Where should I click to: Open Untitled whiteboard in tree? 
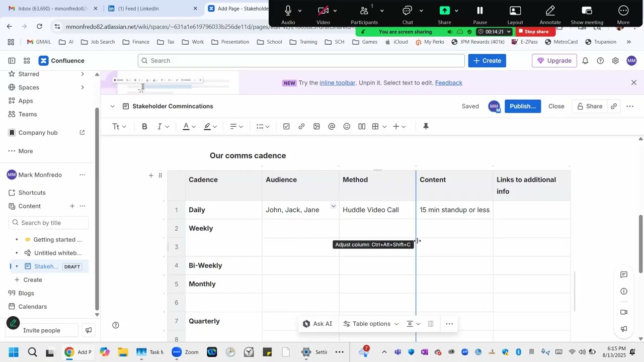click(57, 253)
